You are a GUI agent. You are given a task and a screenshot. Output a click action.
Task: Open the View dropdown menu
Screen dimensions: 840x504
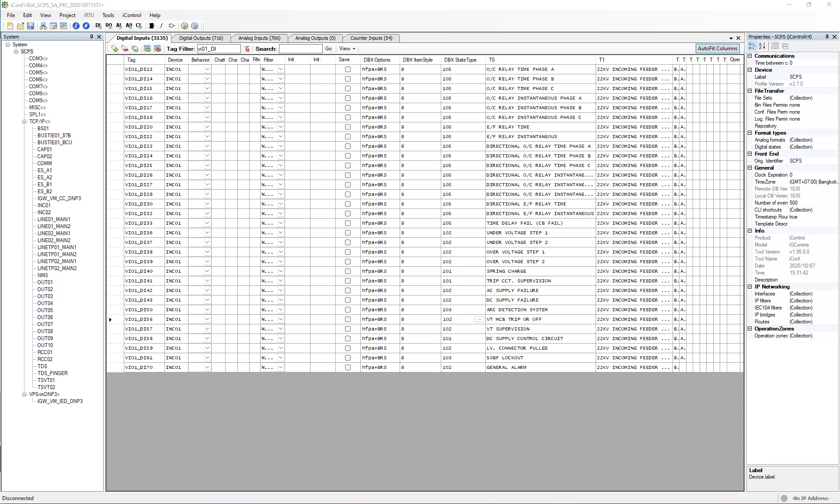point(347,49)
